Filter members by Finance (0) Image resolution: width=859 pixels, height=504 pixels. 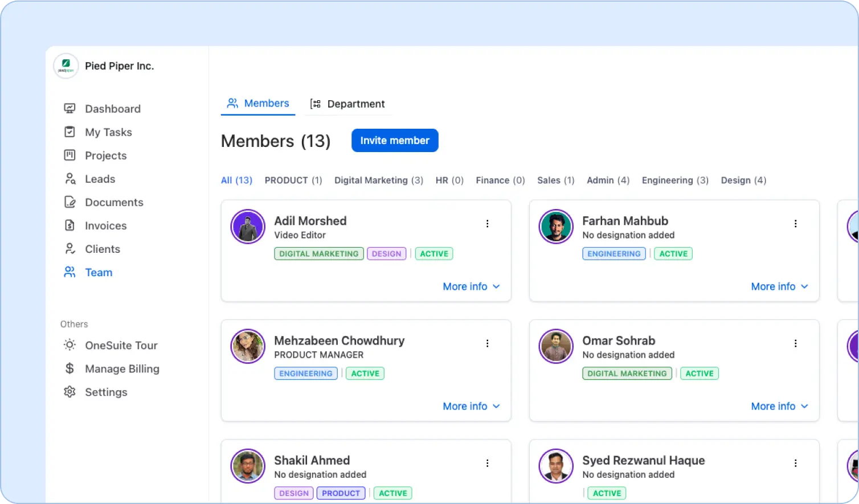pyautogui.click(x=500, y=180)
